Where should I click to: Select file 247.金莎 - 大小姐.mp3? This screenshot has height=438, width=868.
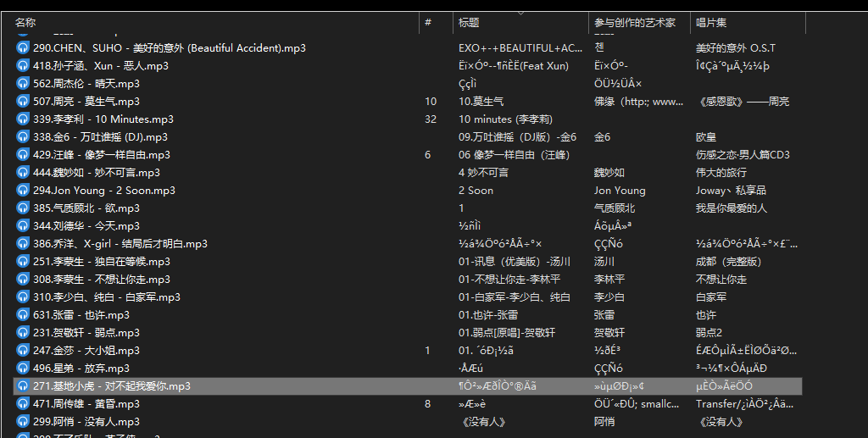click(86, 350)
